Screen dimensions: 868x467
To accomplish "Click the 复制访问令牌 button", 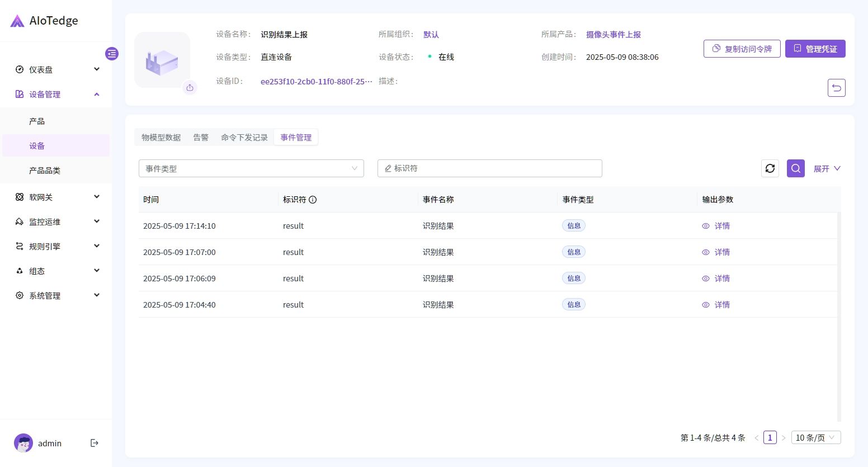I will click(x=742, y=49).
